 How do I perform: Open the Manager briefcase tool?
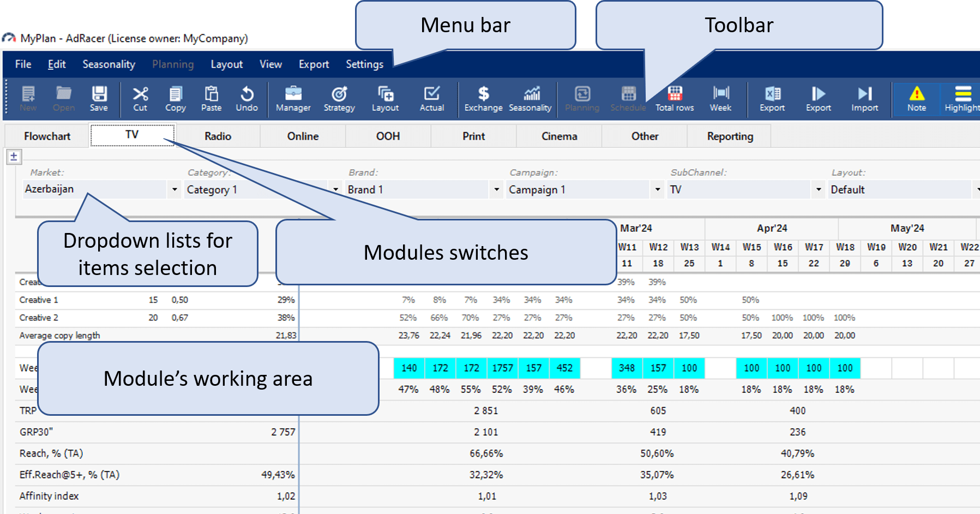click(x=293, y=99)
